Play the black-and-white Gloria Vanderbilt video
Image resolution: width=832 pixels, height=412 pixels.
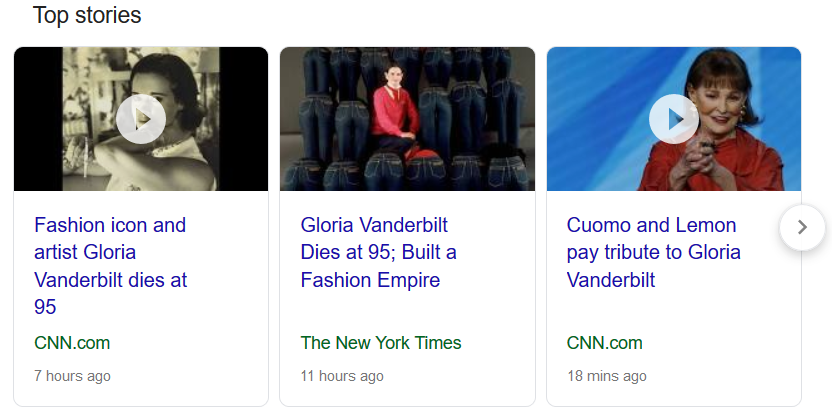coord(140,120)
